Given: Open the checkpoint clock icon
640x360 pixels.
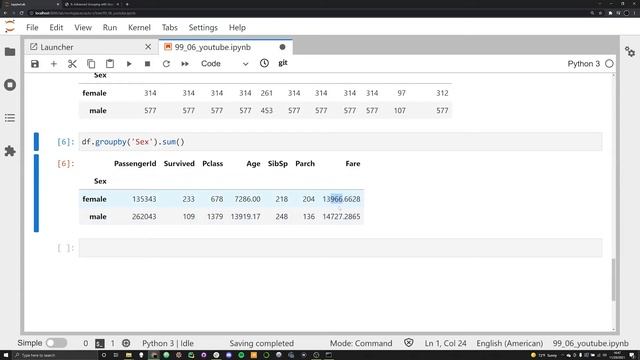Looking at the screenshot, I should click(264, 63).
